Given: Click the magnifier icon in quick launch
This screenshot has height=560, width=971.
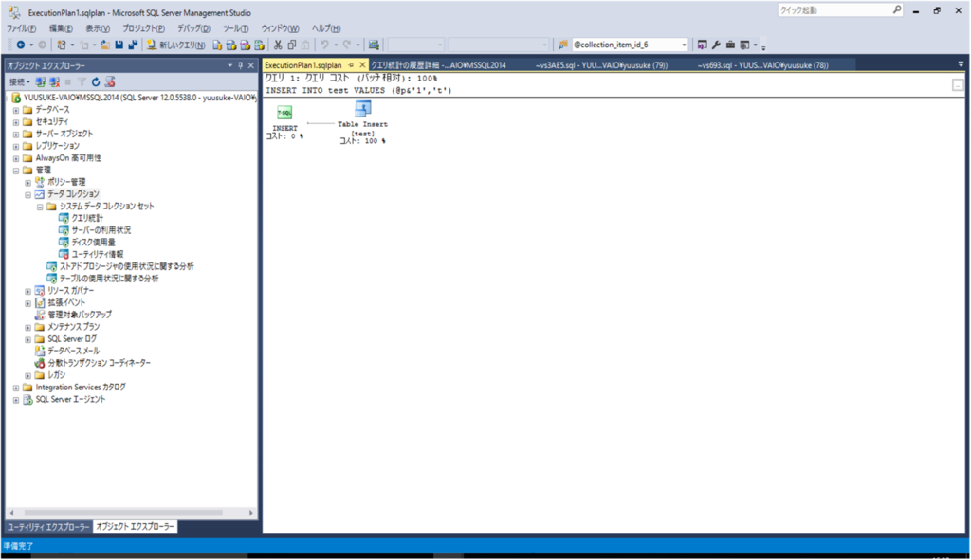Looking at the screenshot, I should coord(897,9).
